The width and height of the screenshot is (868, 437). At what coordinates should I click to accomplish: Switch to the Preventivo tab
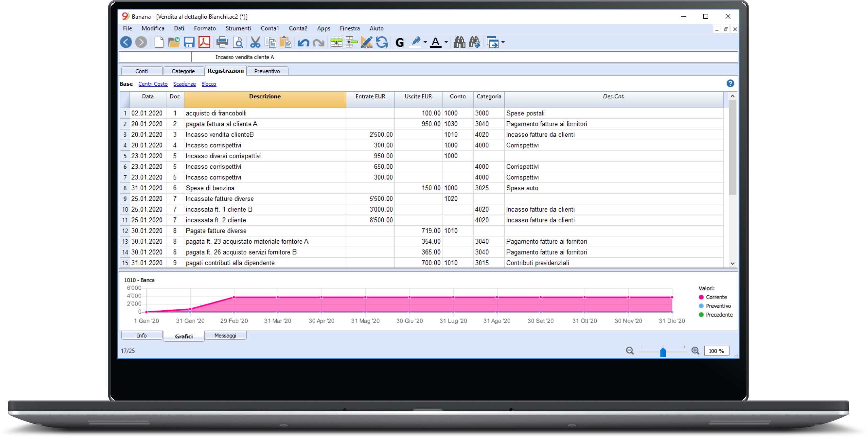point(267,71)
